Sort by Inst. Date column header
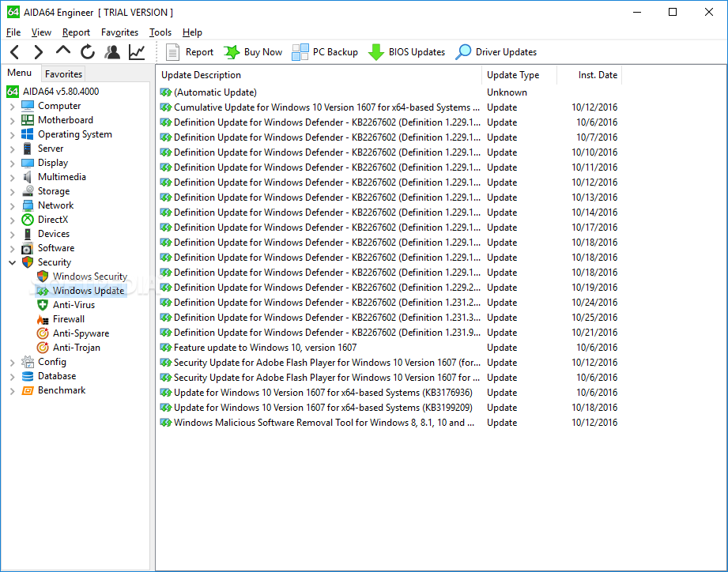The image size is (728, 572). [589, 75]
